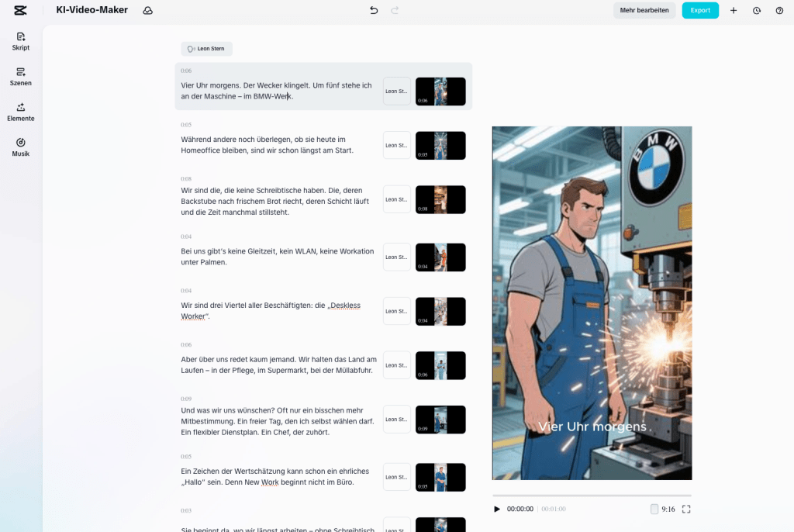This screenshot has height=532, width=794.
Task: Enter fullscreen preview mode
Action: point(686,509)
